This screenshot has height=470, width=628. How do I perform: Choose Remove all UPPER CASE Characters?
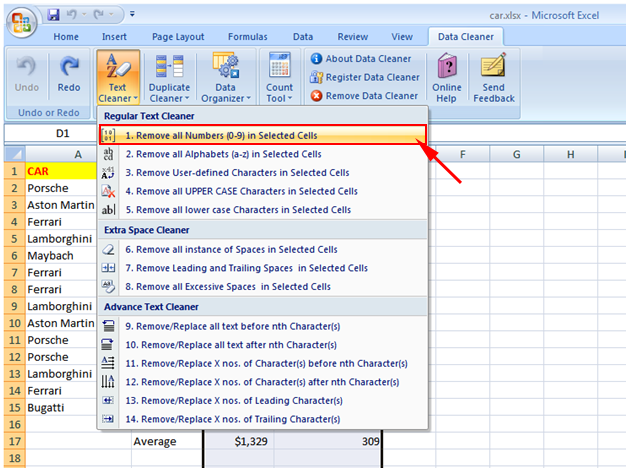(x=263, y=191)
